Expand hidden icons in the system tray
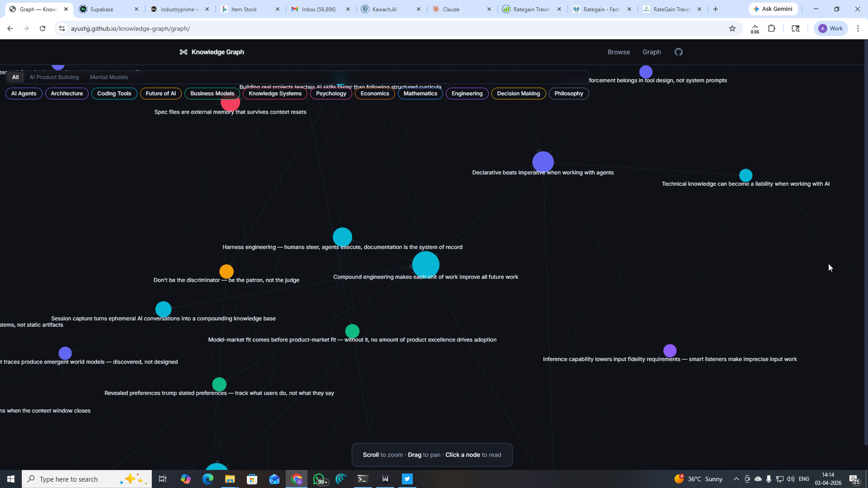The width and height of the screenshot is (868, 488). [736, 479]
